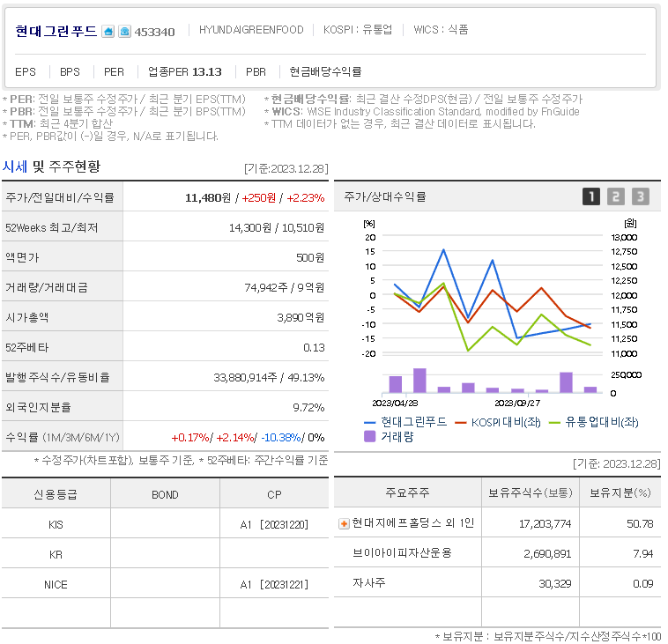Screen dimensions: 668x644
Task: Click the 액면가 500원 value
Action: pyautogui.click(x=310, y=258)
